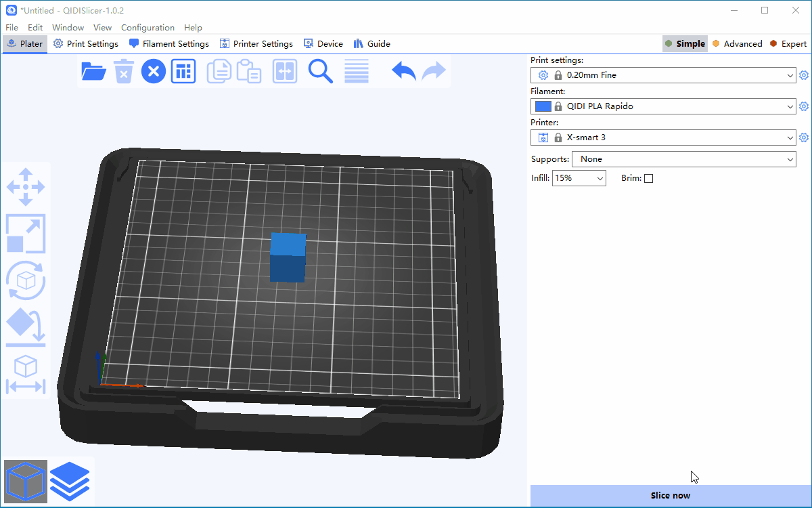Click the Search magnifier icon
This screenshot has width=812, height=508.
pos(321,71)
